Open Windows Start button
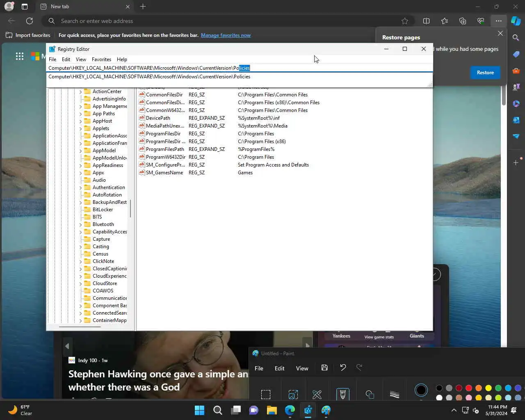Viewport: 525px width, 420px height. coord(199,410)
